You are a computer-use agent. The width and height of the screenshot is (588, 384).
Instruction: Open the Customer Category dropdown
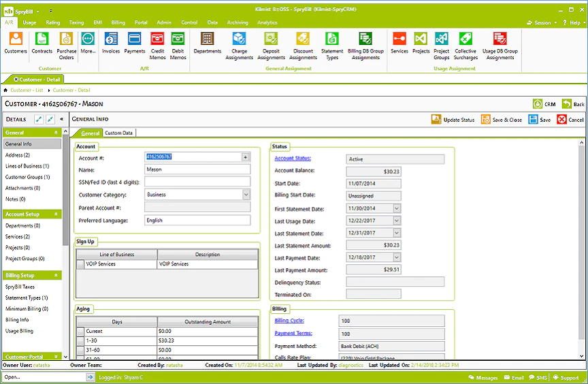tap(246, 195)
